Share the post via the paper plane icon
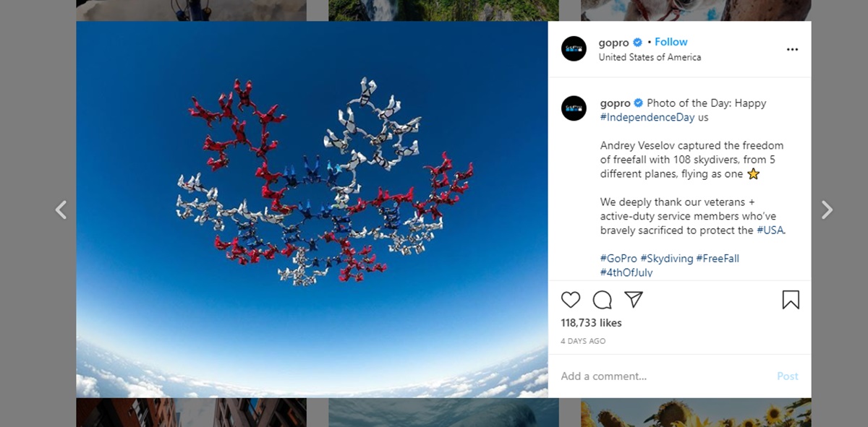The image size is (868, 427). pos(634,299)
